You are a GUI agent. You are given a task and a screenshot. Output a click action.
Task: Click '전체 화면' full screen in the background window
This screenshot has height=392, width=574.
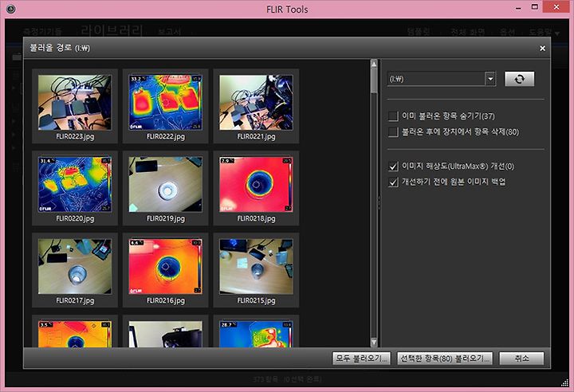click(x=467, y=32)
